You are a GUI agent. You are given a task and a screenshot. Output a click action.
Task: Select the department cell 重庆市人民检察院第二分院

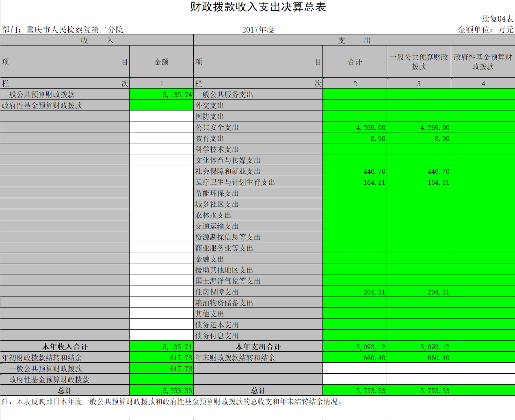[x=63, y=30]
